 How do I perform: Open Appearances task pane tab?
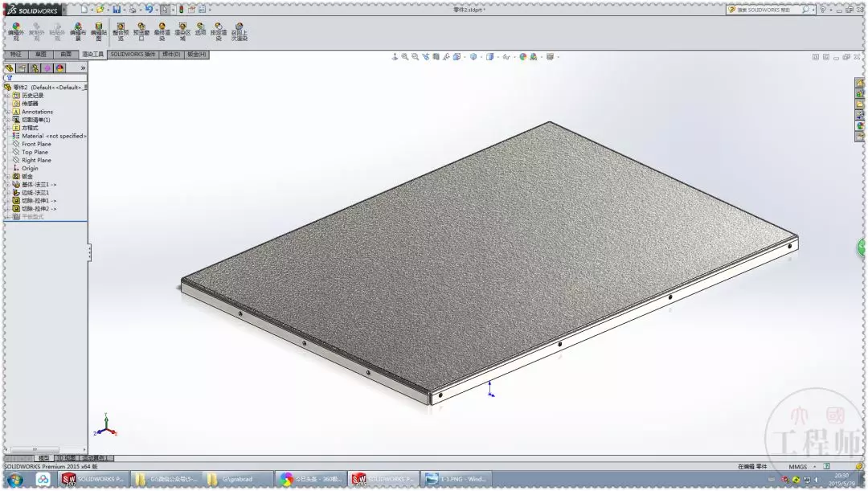point(860,125)
